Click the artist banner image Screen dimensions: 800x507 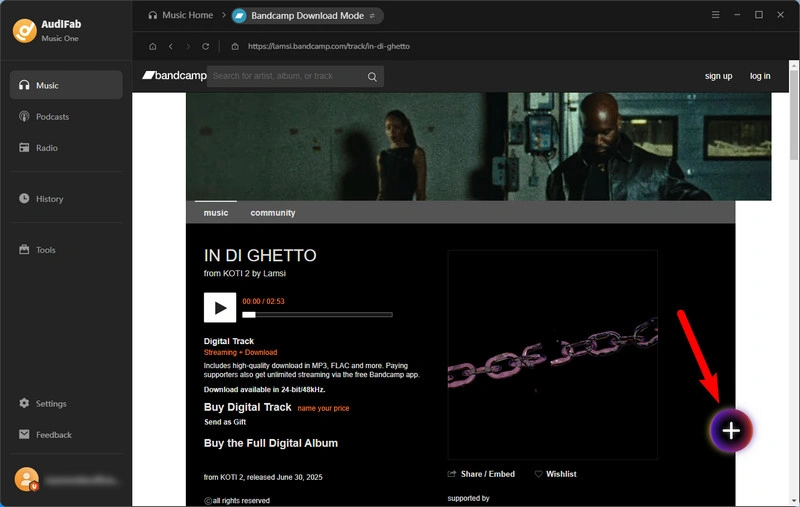point(479,146)
